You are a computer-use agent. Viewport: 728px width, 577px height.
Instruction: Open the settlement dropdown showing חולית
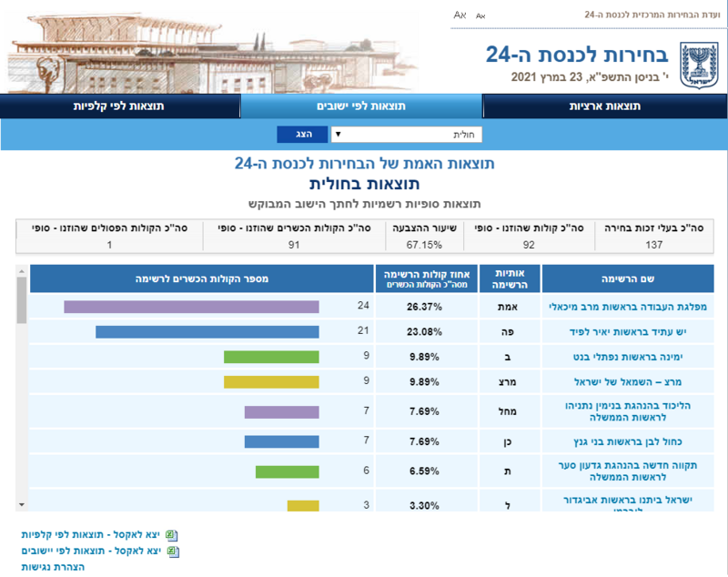(406, 135)
